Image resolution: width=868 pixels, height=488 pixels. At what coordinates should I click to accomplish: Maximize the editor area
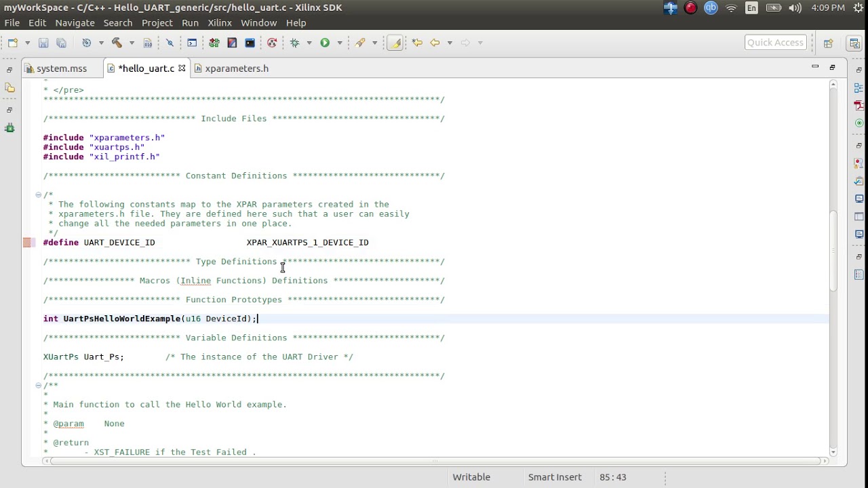[x=832, y=67]
